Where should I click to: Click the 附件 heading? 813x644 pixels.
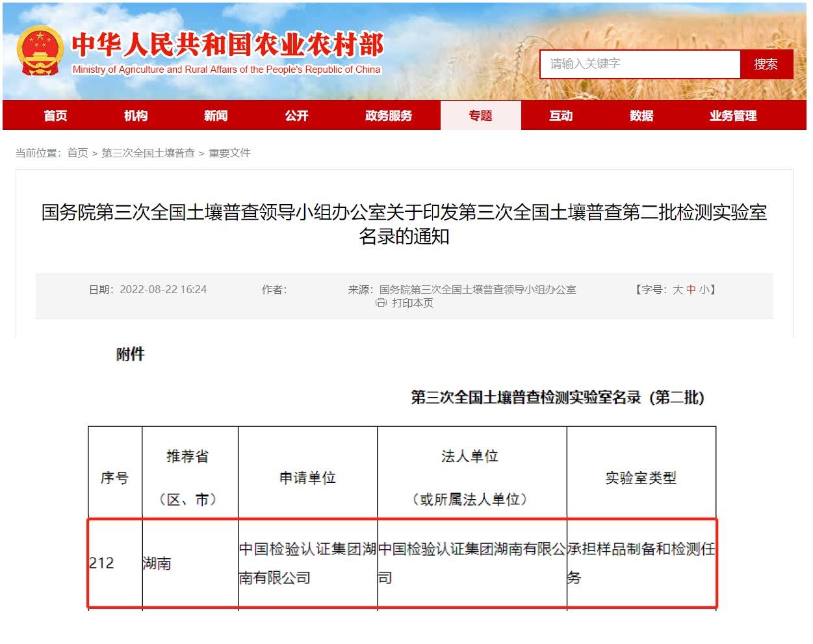130,354
